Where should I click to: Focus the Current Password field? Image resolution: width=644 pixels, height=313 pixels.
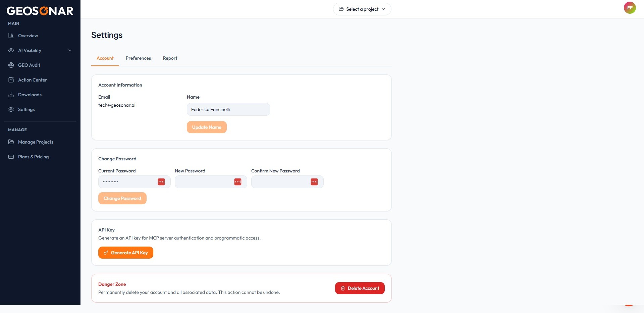click(135, 182)
